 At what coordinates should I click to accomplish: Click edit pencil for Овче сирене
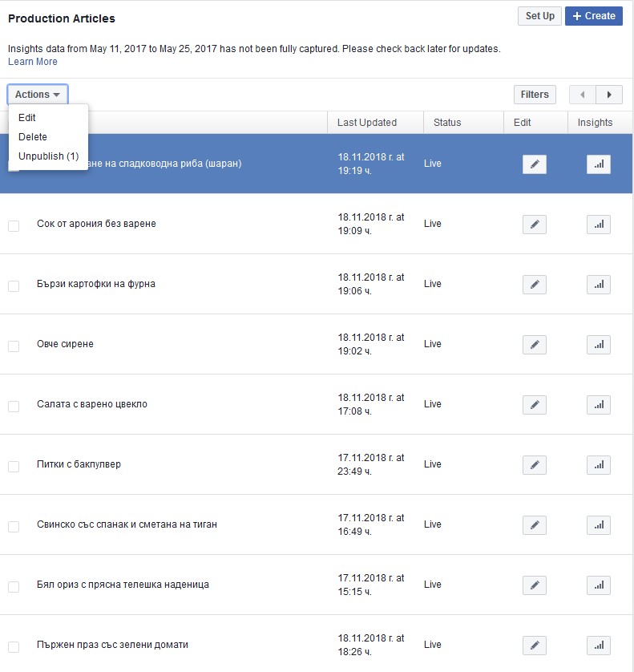pyautogui.click(x=534, y=345)
